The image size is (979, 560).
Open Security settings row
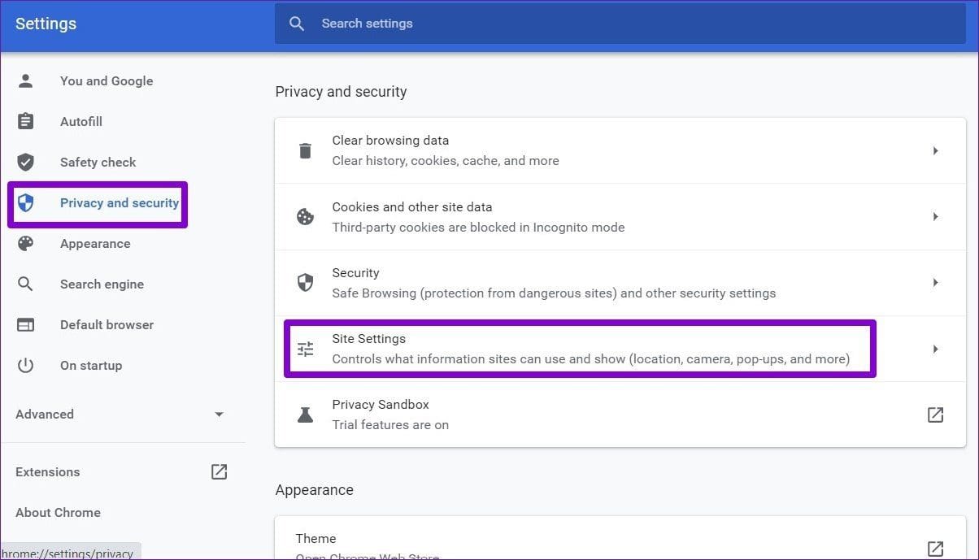(620, 283)
